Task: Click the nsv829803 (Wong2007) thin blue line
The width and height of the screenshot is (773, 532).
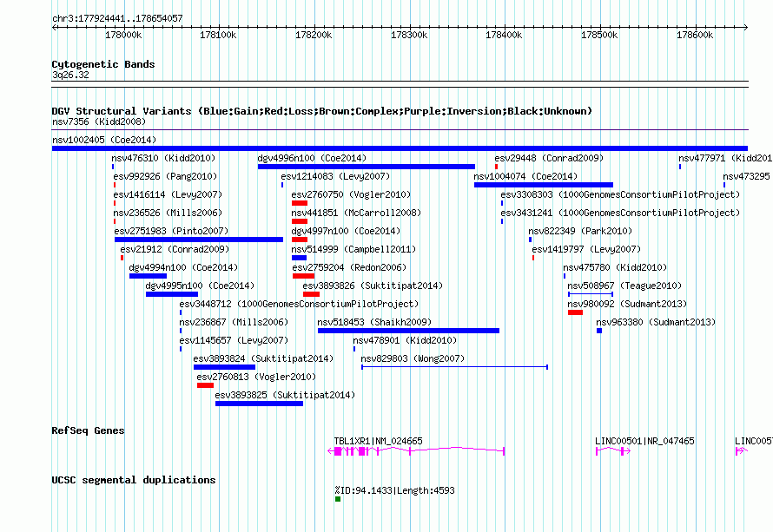Action: click(x=454, y=367)
